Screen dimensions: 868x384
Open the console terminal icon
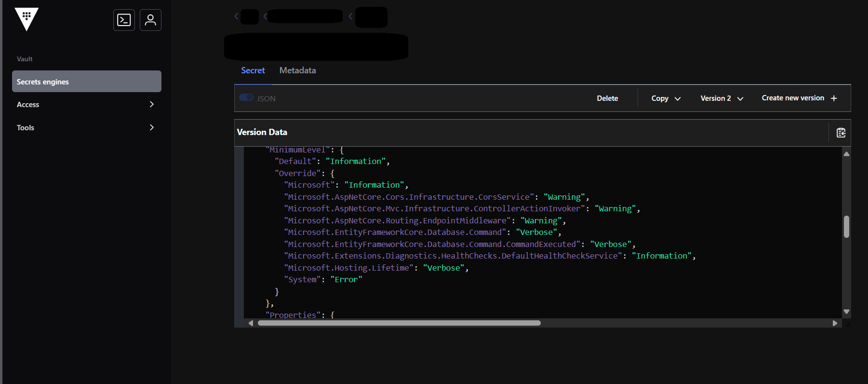point(124,20)
